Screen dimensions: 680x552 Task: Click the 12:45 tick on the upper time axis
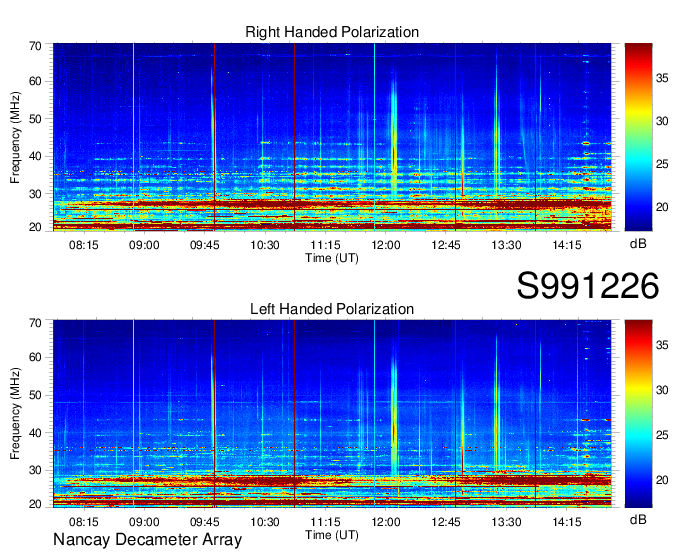point(446,245)
